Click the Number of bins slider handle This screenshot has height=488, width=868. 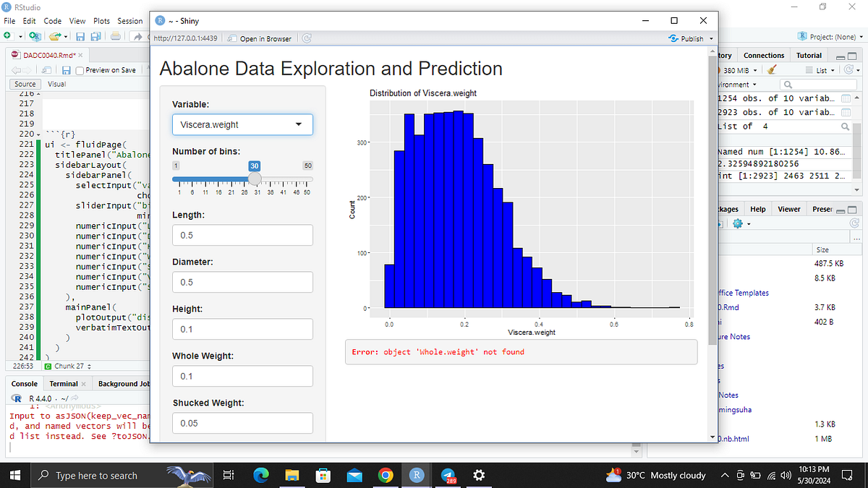[254, 178]
